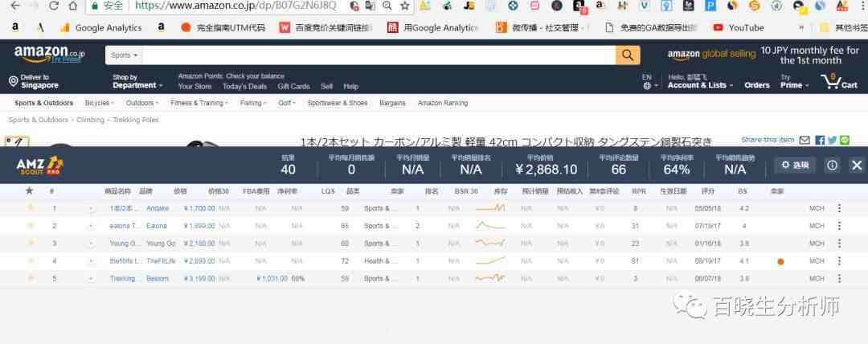Screen dimensions: 868x344
Task: Open Today's Deals
Action: pyautogui.click(x=244, y=87)
